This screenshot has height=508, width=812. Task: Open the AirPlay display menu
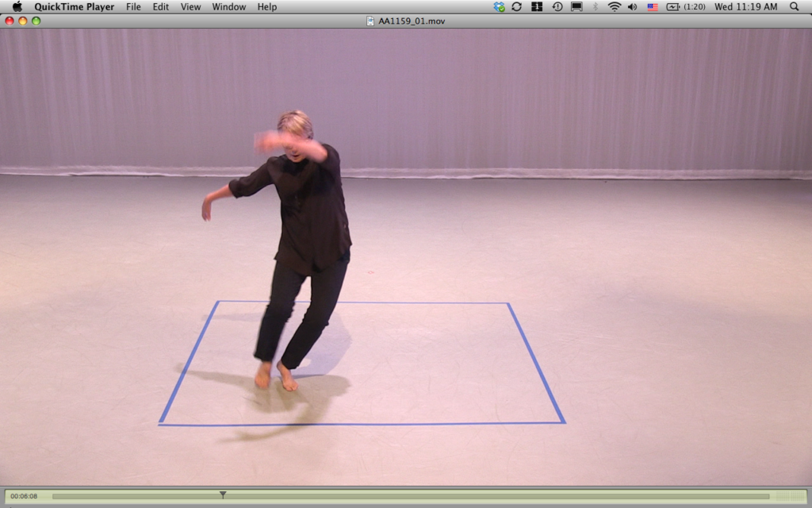[x=576, y=6]
